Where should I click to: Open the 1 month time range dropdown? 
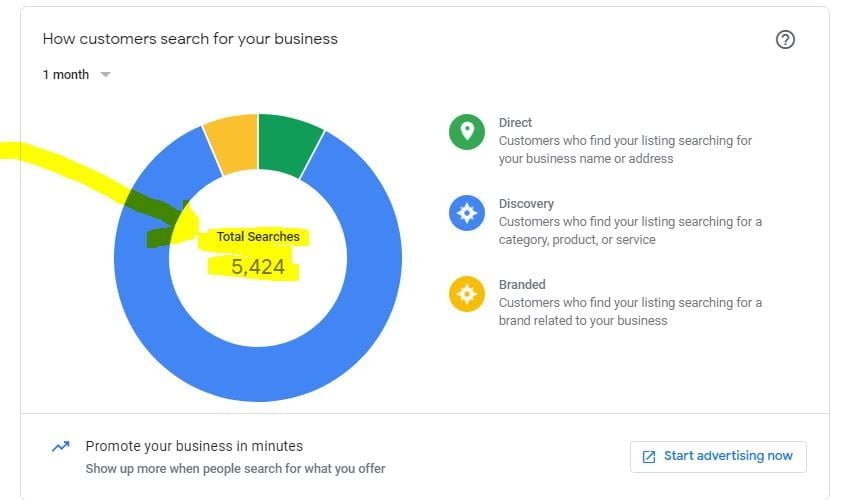point(66,75)
